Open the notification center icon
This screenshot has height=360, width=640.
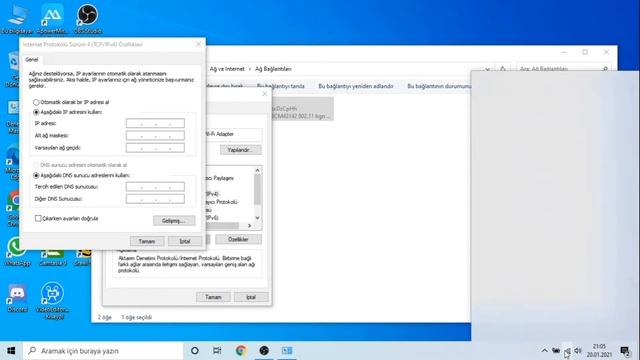pos(625,351)
